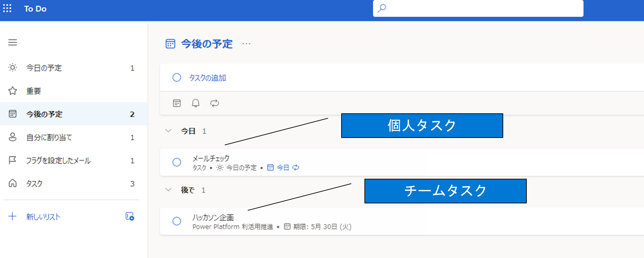Open the 重要 list
The height and width of the screenshot is (258, 644).
74,91
